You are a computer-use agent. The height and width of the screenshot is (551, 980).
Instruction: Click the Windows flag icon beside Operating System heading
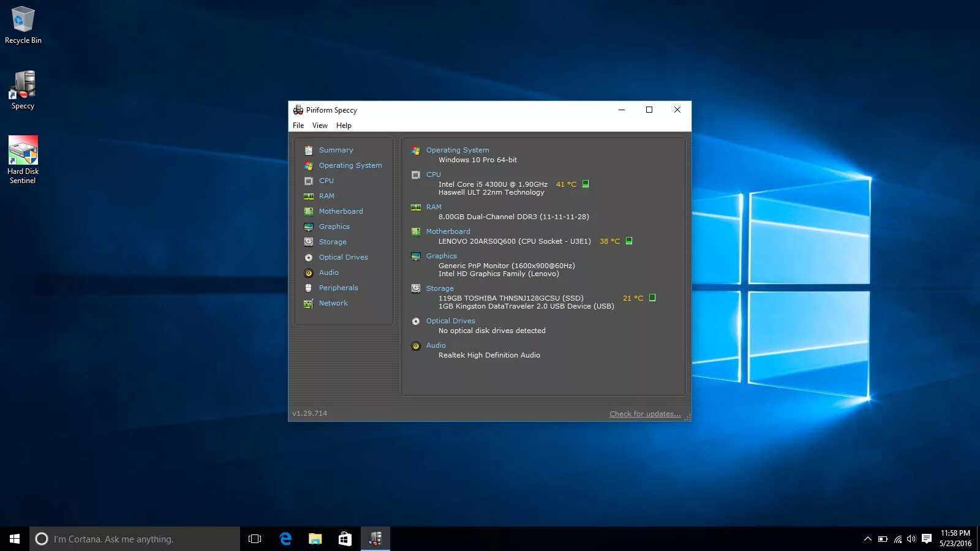pos(416,150)
